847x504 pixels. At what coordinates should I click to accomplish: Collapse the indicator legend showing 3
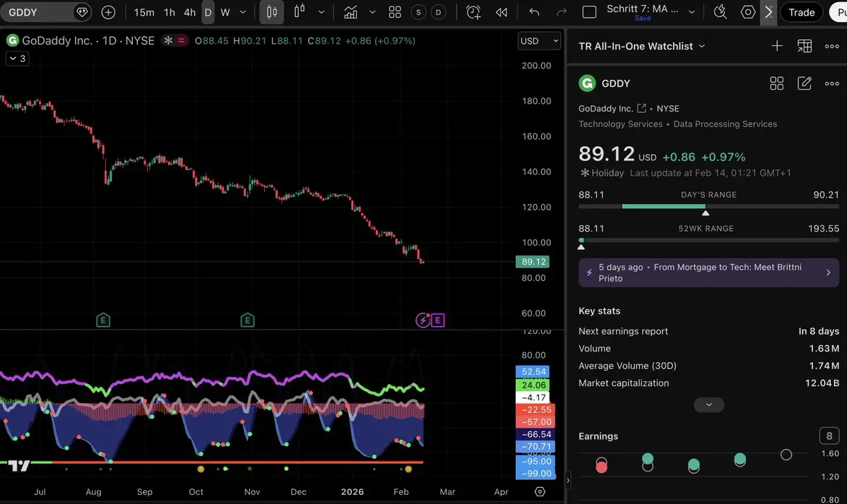(17, 59)
